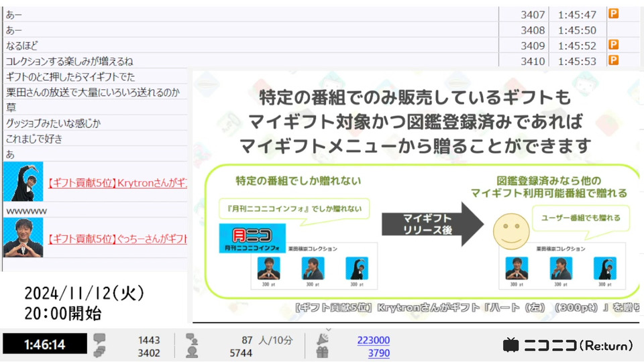Select the comment 'wwwwww'
Screen dimensions: 644x362
coord(27,211)
